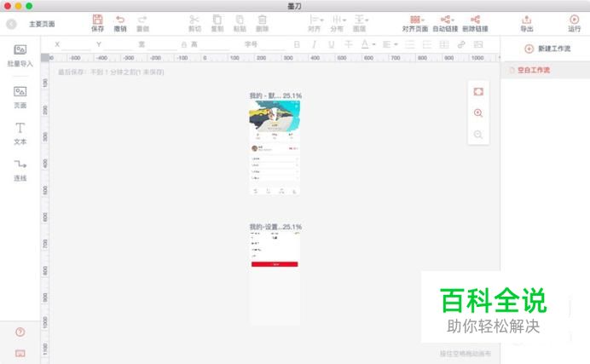Viewport: 590px width, 364px height.
Task: Open the 分布 distribute dropdown
Action: tap(338, 20)
